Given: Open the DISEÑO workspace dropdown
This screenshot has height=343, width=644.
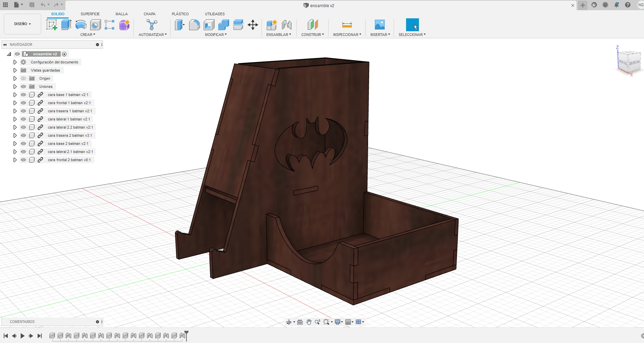Looking at the screenshot, I should (x=22, y=24).
